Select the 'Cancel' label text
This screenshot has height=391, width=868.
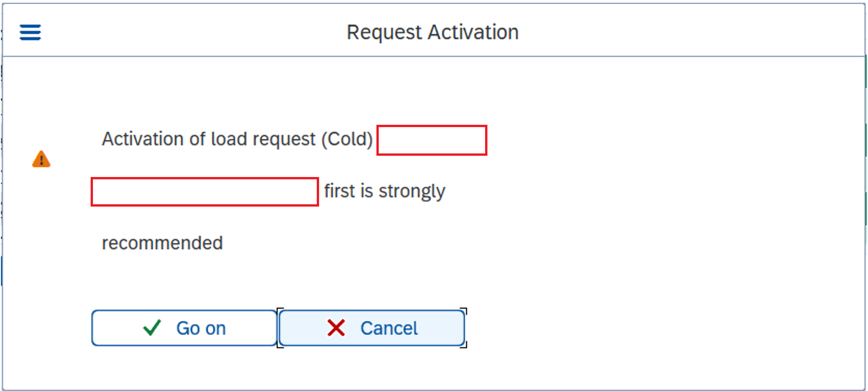(x=389, y=328)
